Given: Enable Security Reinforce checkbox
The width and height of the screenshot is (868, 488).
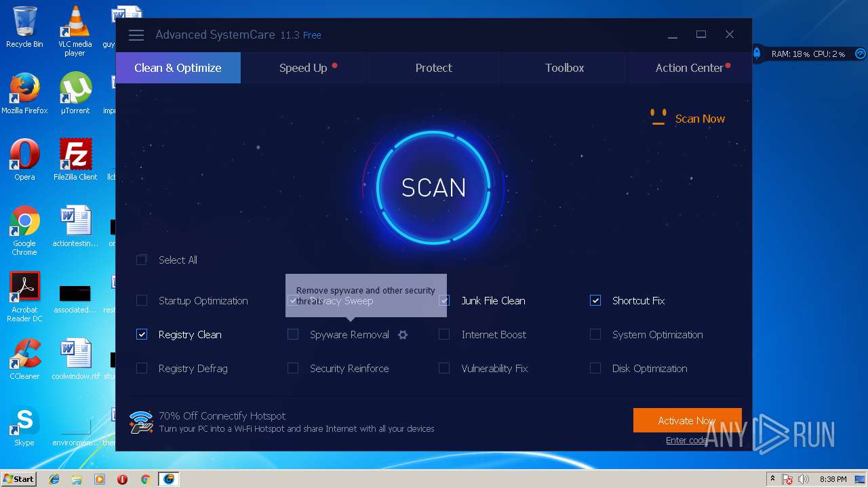Looking at the screenshot, I should [x=293, y=368].
